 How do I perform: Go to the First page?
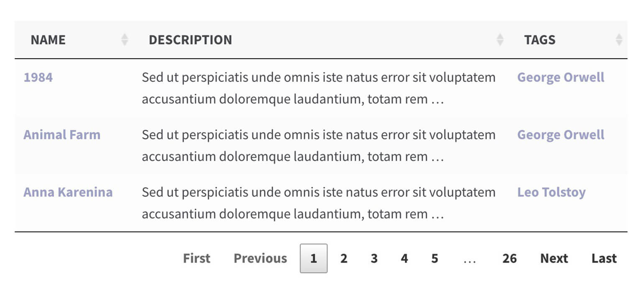click(197, 258)
